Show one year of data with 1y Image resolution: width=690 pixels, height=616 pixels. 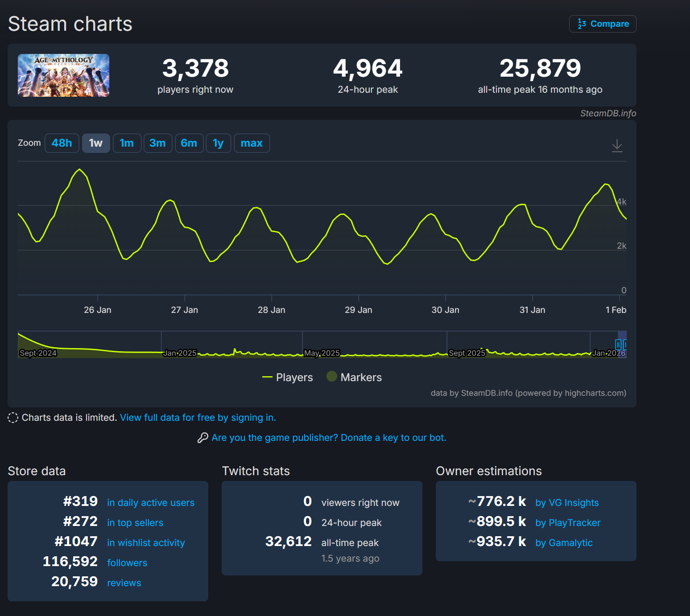pyautogui.click(x=218, y=143)
